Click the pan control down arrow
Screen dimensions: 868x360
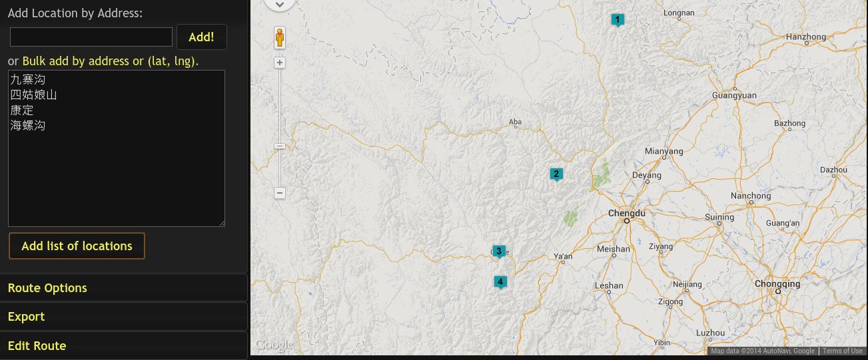pos(280,4)
